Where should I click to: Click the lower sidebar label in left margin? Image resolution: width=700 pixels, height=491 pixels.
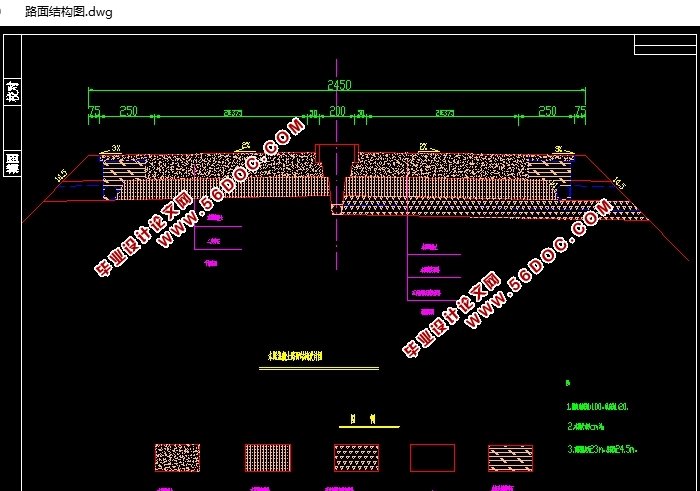tap(12, 163)
